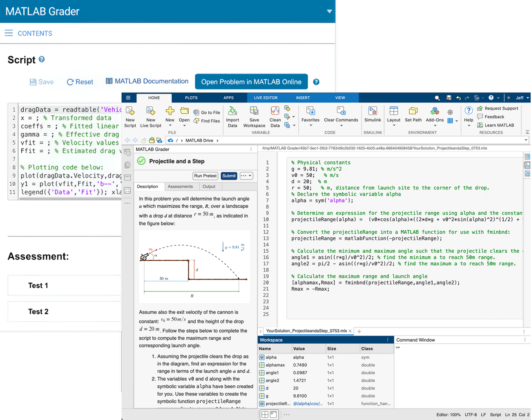
Task: Click the New Live Script icon
Action: tap(151, 111)
